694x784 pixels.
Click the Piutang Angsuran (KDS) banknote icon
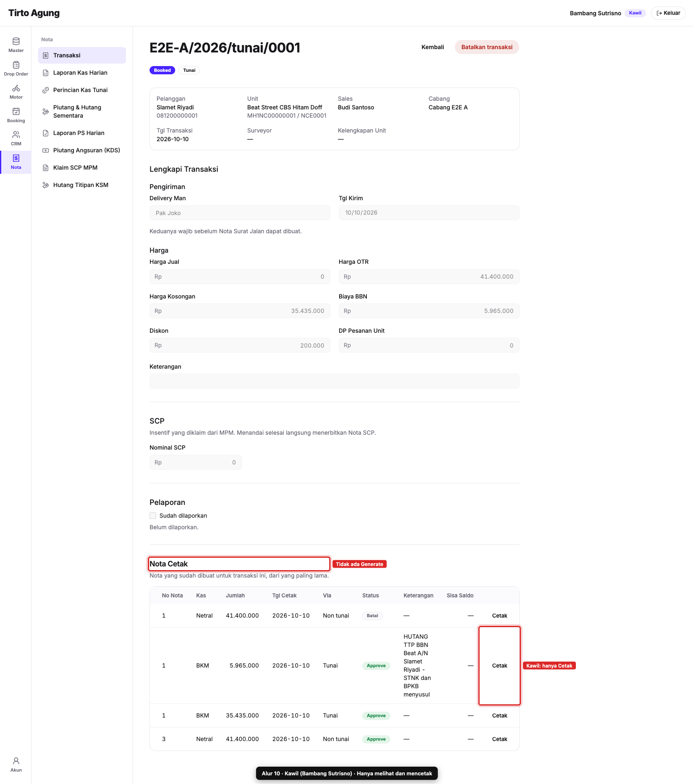click(x=46, y=150)
